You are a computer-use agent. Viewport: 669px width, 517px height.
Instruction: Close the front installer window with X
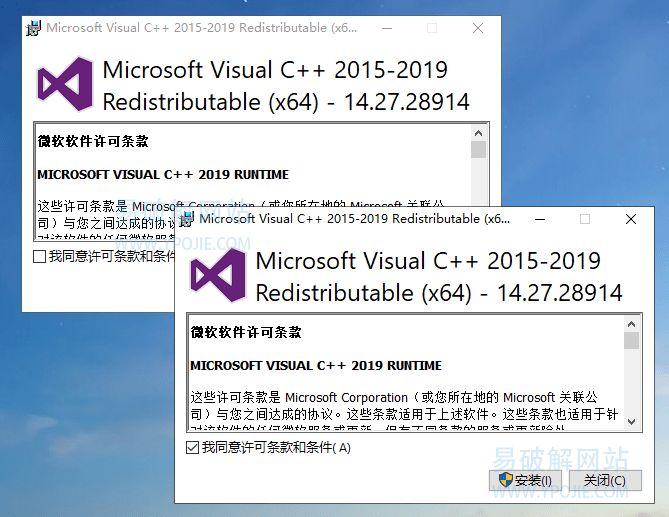coord(631,219)
